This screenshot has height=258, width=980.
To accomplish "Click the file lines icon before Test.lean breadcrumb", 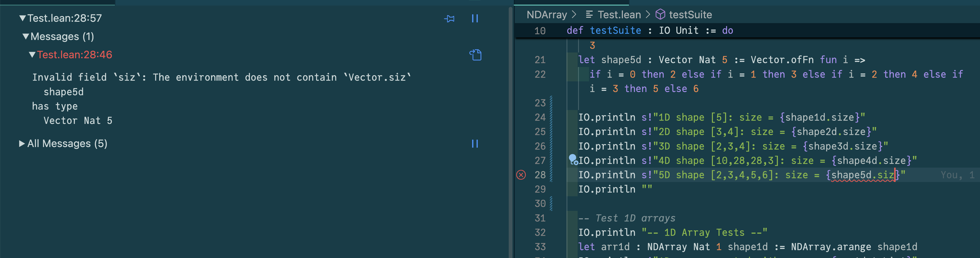I will coord(589,15).
